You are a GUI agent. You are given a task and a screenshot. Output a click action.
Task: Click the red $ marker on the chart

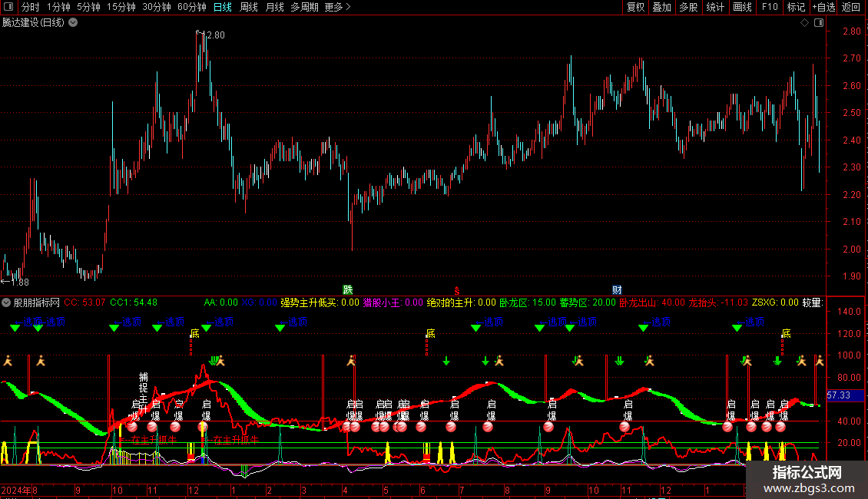coord(457,290)
